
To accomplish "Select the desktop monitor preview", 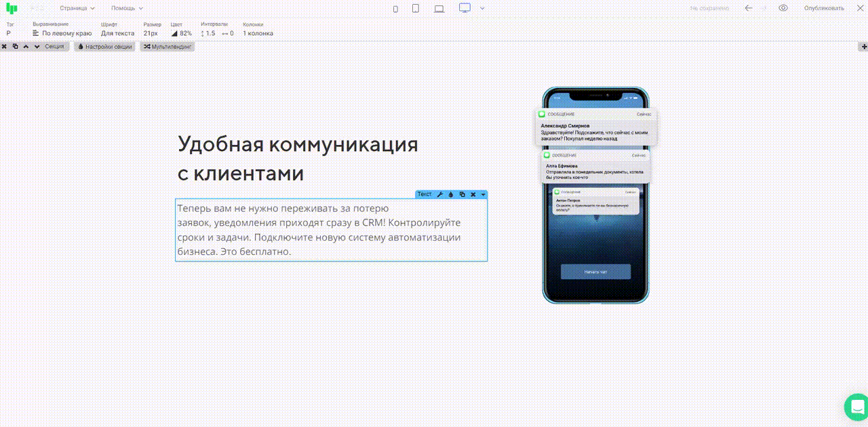I will (465, 8).
